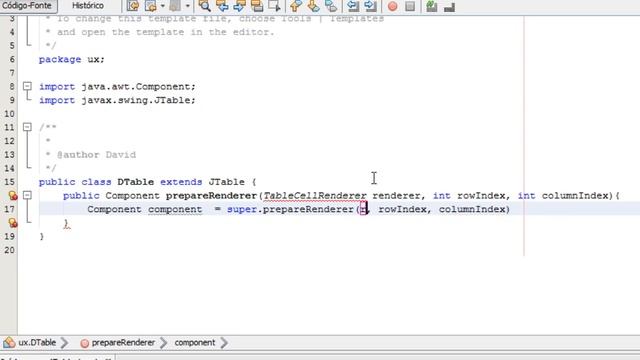
Task: Select prepareRenderer in the breadcrumb bar
Action: coord(123,342)
